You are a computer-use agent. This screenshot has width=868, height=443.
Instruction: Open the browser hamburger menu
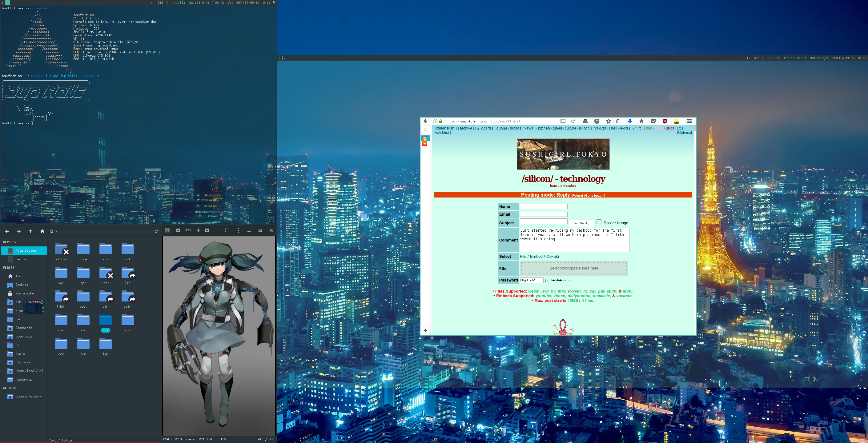point(689,121)
